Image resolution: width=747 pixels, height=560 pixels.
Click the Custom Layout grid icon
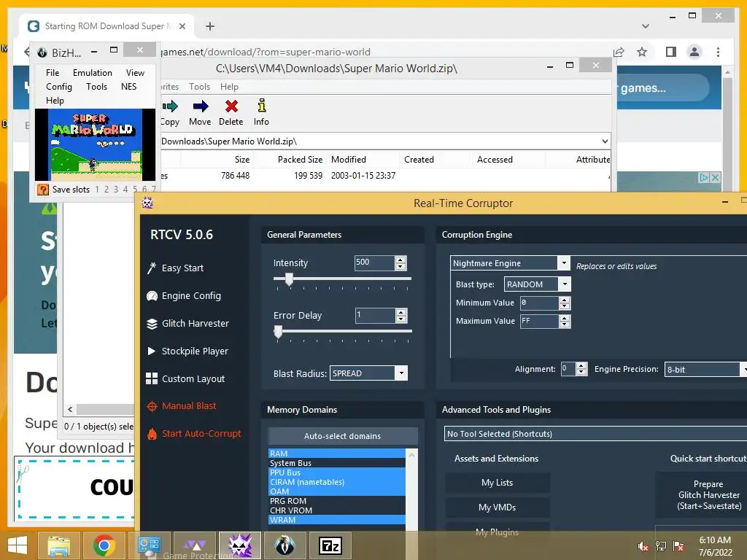pyautogui.click(x=152, y=378)
